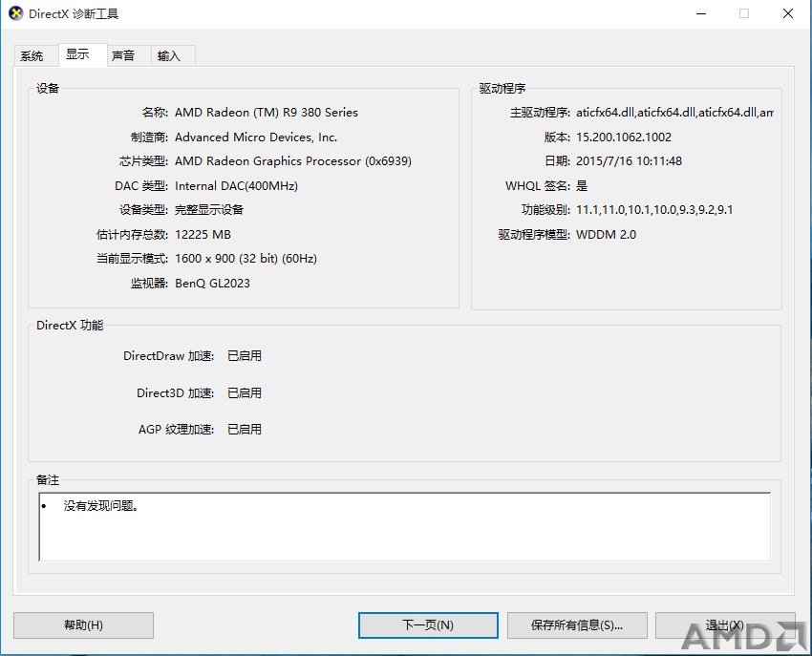This screenshot has width=812, height=656.
Task: Minimize the DirectX 诊断工具 window
Action: click(701, 14)
